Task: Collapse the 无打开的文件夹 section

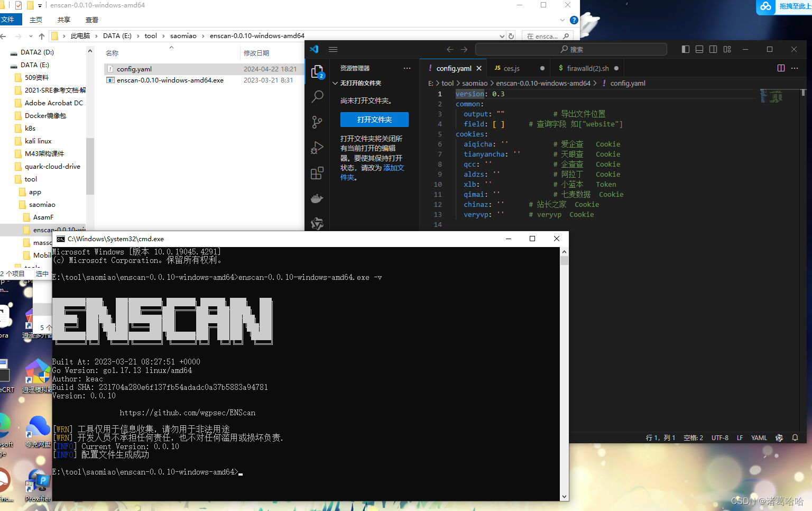Action: (x=359, y=83)
